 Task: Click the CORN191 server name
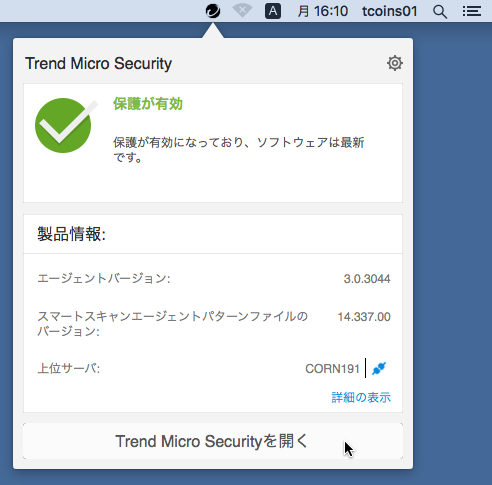(x=332, y=369)
